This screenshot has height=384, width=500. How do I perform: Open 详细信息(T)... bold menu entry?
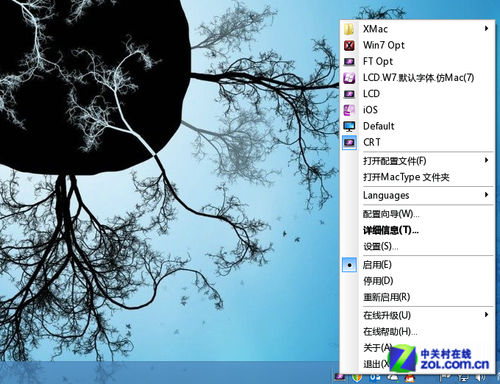417,230
